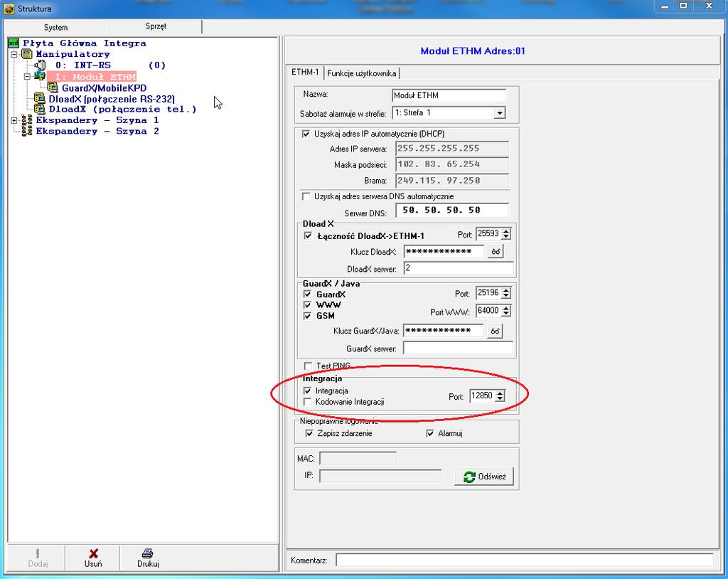Click the MAC address field
The height and width of the screenshot is (579, 728).
358,459
